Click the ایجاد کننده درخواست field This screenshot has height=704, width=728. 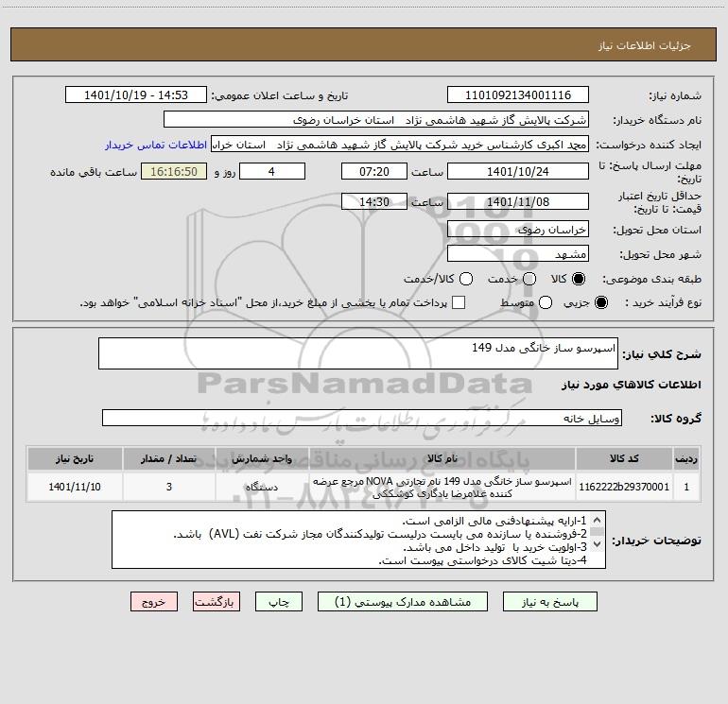click(x=400, y=145)
